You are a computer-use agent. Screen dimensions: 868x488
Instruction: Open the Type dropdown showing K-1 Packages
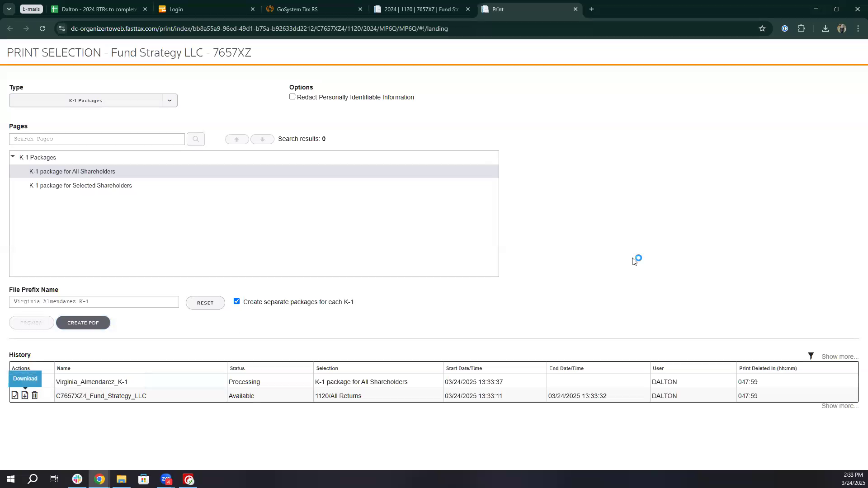click(x=170, y=100)
